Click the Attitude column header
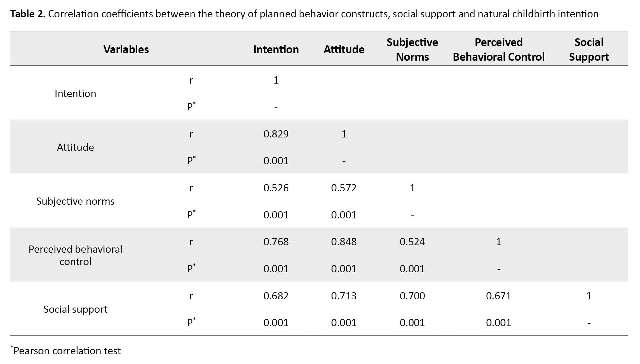 (x=344, y=49)
